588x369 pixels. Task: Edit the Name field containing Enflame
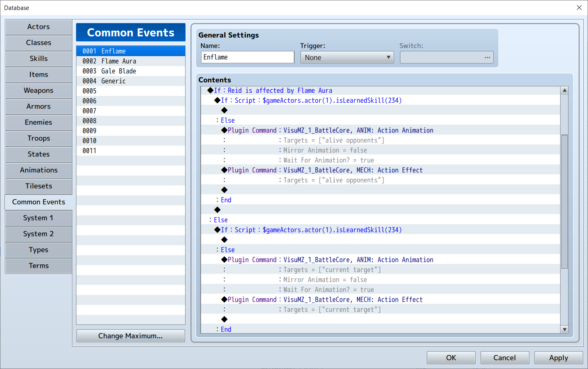248,57
